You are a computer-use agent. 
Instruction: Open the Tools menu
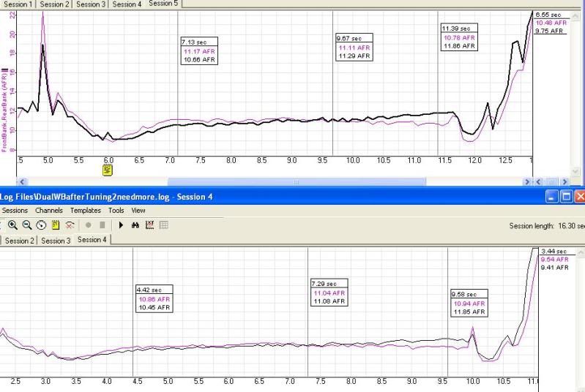(116, 211)
